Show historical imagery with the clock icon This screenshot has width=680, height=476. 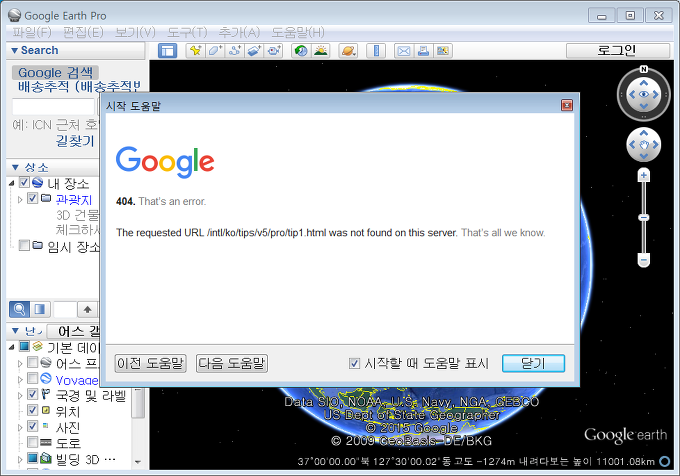[x=301, y=51]
